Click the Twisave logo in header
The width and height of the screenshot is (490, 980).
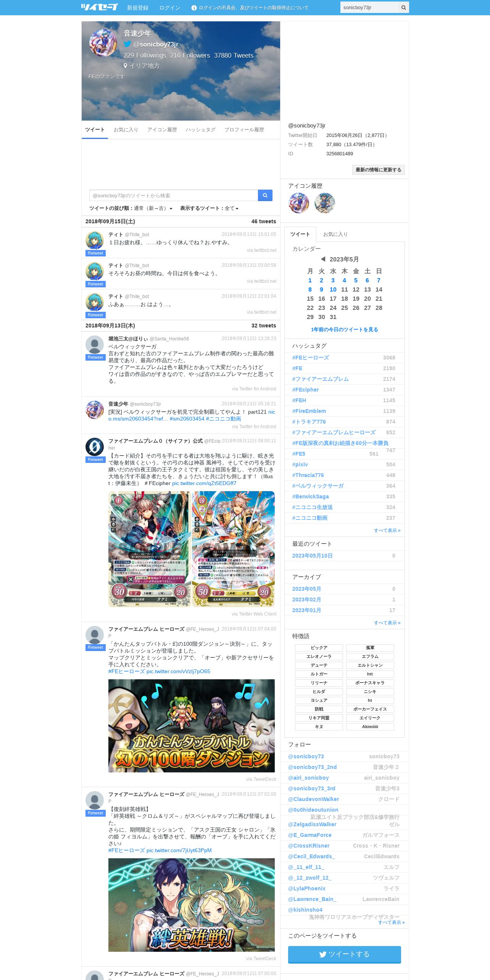pyautogui.click(x=99, y=7)
